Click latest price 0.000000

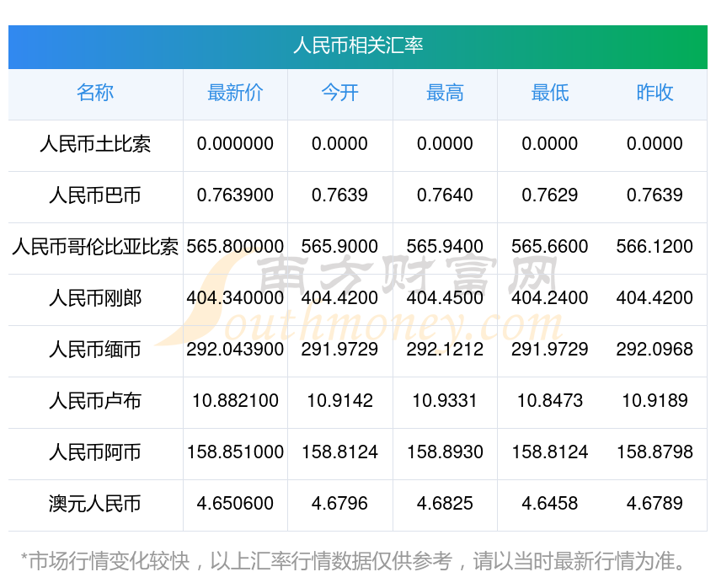click(235, 144)
